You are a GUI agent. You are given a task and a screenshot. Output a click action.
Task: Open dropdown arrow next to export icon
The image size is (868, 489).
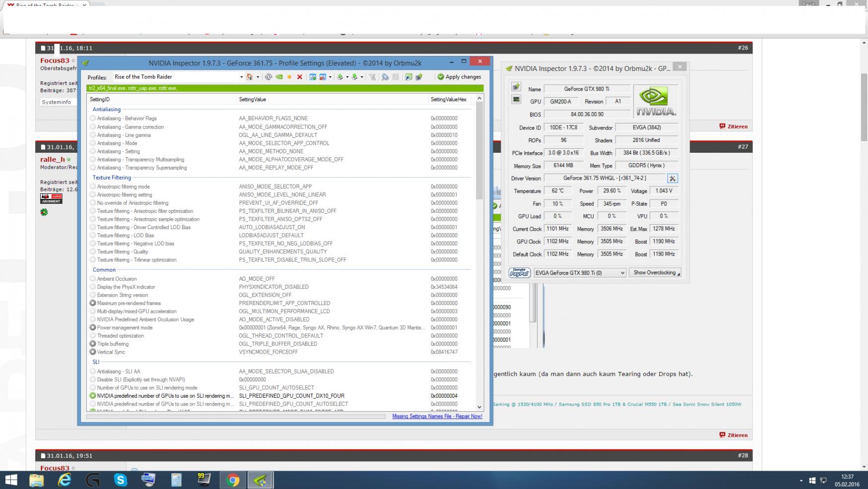347,77
